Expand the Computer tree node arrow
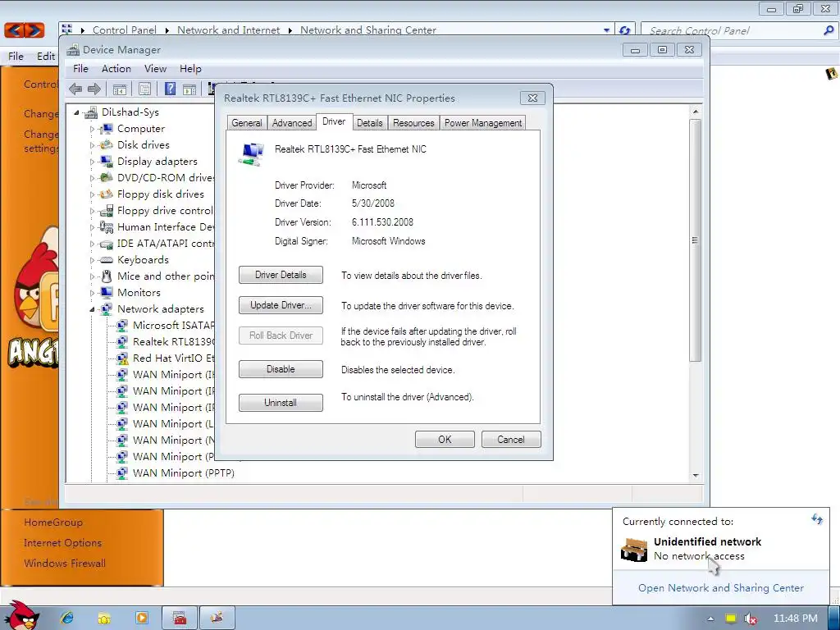This screenshot has width=840, height=630. 92,129
